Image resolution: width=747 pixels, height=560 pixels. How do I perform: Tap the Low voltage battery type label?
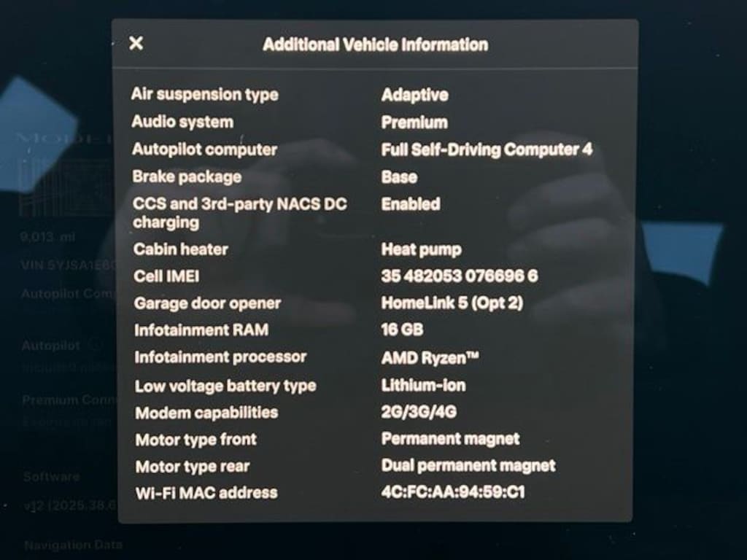pyautogui.click(x=225, y=386)
